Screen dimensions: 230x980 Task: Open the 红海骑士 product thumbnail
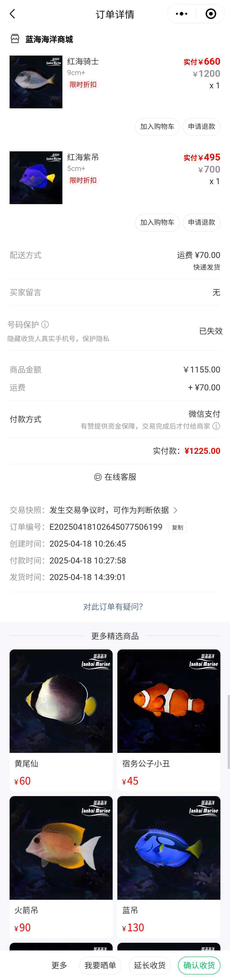pyautogui.click(x=36, y=82)
